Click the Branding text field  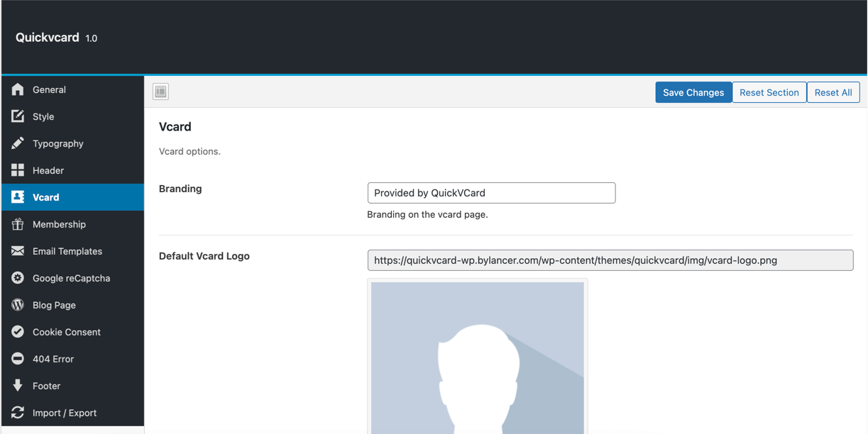(491, 193)
